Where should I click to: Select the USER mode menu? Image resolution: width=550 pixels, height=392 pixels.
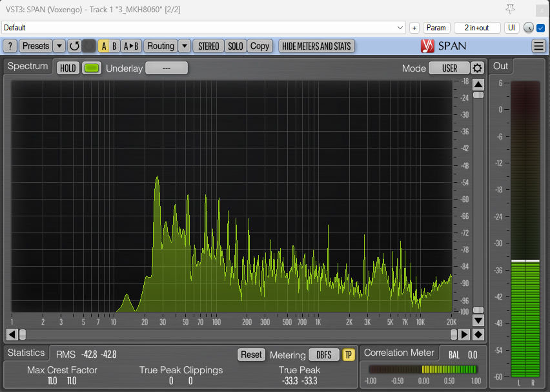(x=449, y=68)
